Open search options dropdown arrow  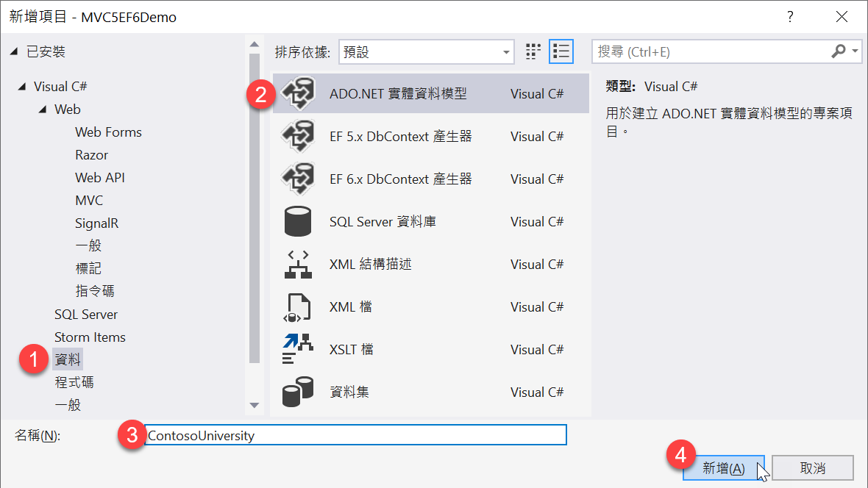point(855,51)
